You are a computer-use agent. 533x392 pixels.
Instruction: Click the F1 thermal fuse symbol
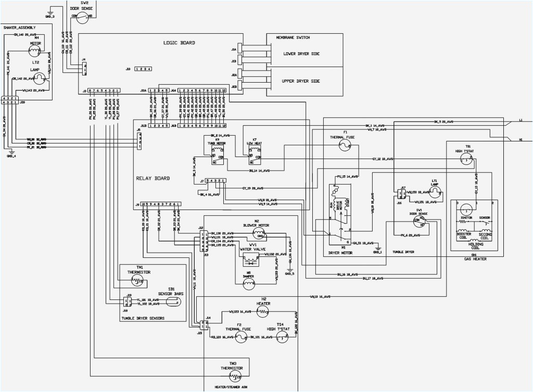click(x=345, y=146)
